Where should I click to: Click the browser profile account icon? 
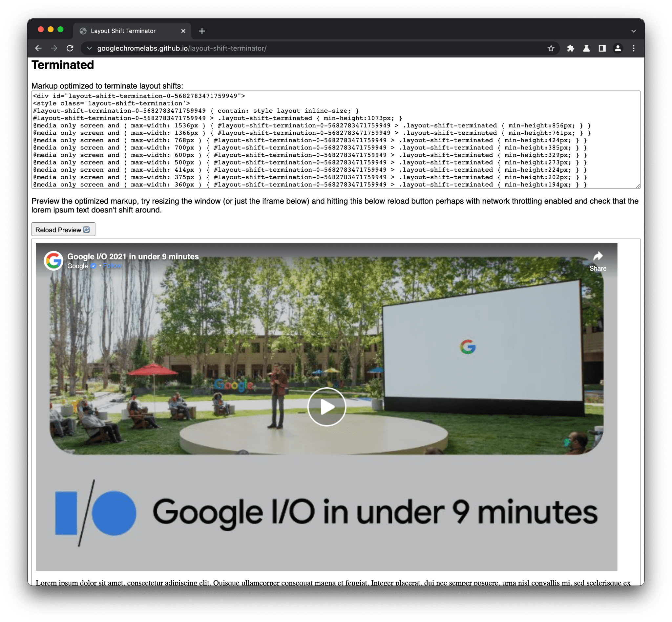[618, 48]
